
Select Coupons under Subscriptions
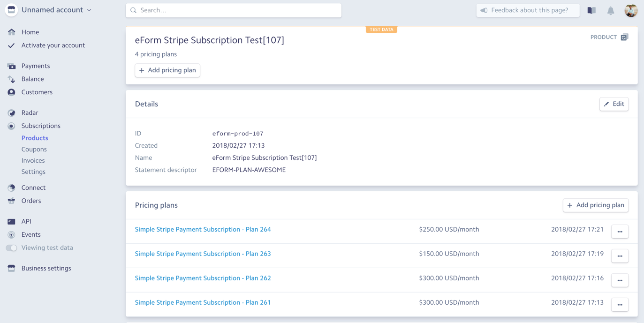tap(34, 150)
